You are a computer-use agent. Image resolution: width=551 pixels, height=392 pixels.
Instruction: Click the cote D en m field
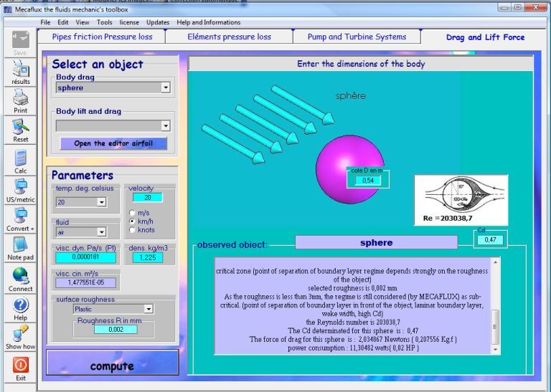point(367,181)
